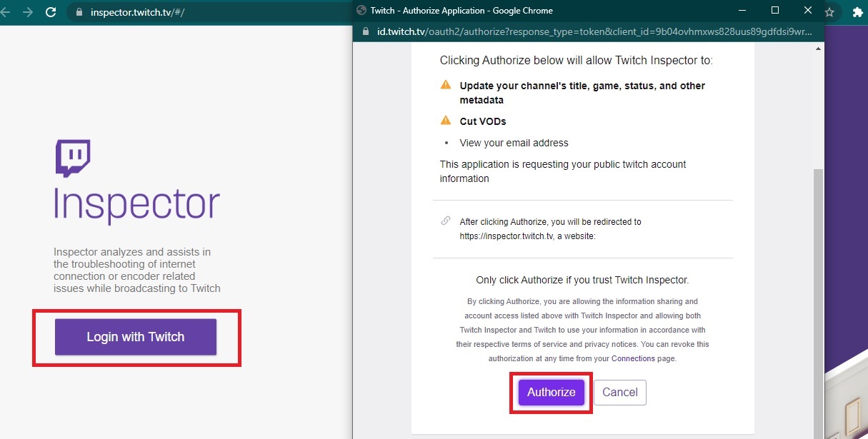
Task: Click the https://inspector.twitch.tv redirect text
Action: (506, 236)
